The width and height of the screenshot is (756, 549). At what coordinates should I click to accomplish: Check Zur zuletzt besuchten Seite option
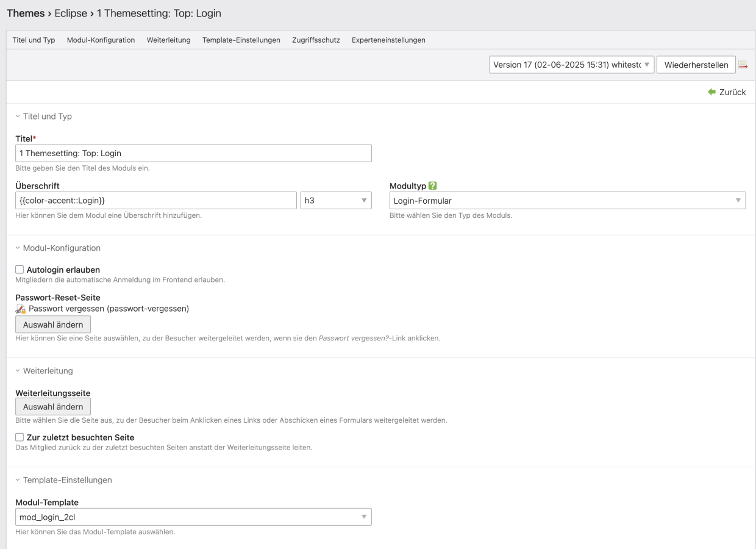(x=20, y=437)
